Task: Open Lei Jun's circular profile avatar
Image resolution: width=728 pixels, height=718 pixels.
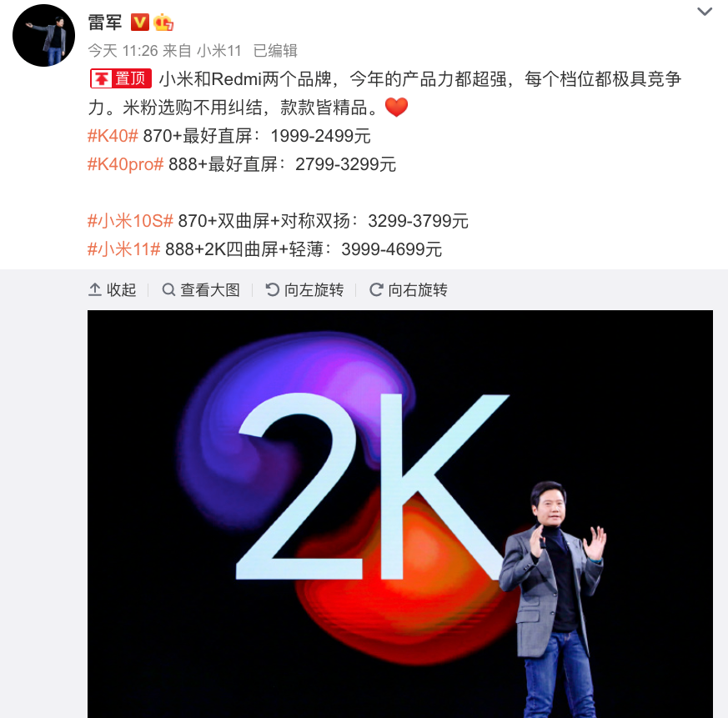Action: tap(43, 35)
